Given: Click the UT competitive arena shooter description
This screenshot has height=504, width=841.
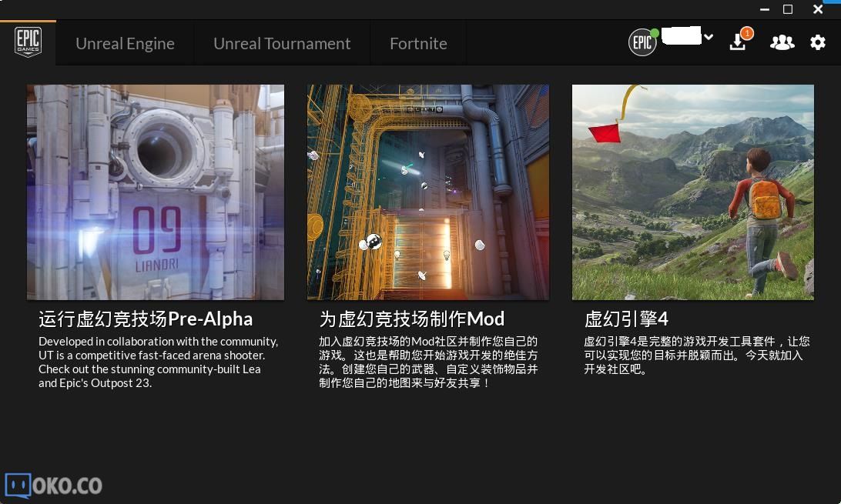Looking at the screenshot, I should (158, 362).
